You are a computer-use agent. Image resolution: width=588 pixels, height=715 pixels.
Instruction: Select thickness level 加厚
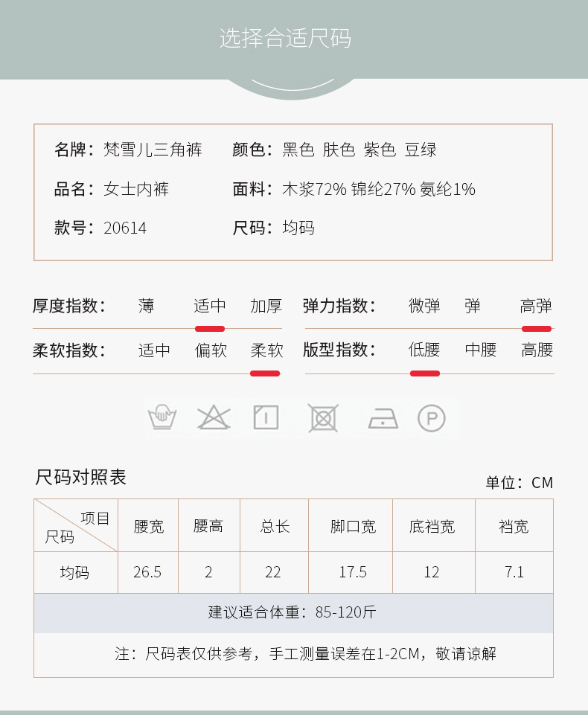(x=266, y=306)
